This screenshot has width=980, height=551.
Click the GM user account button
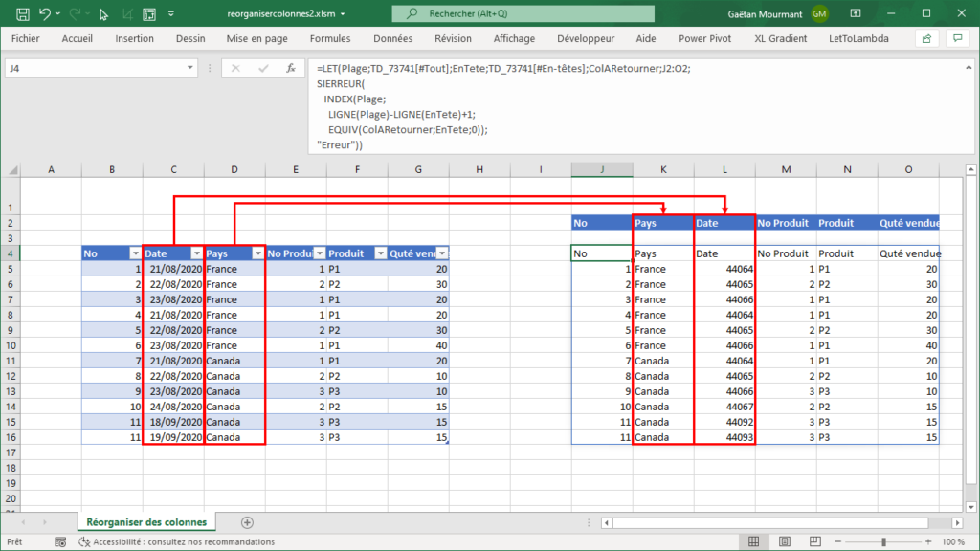coord(819,13)
